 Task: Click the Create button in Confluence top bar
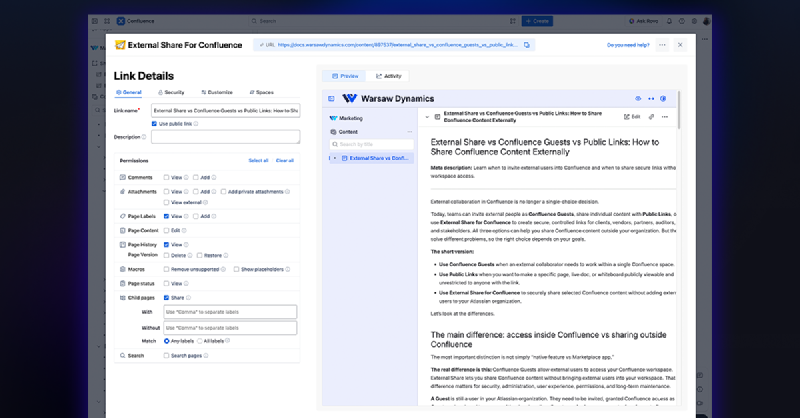(x=537, y=21)
